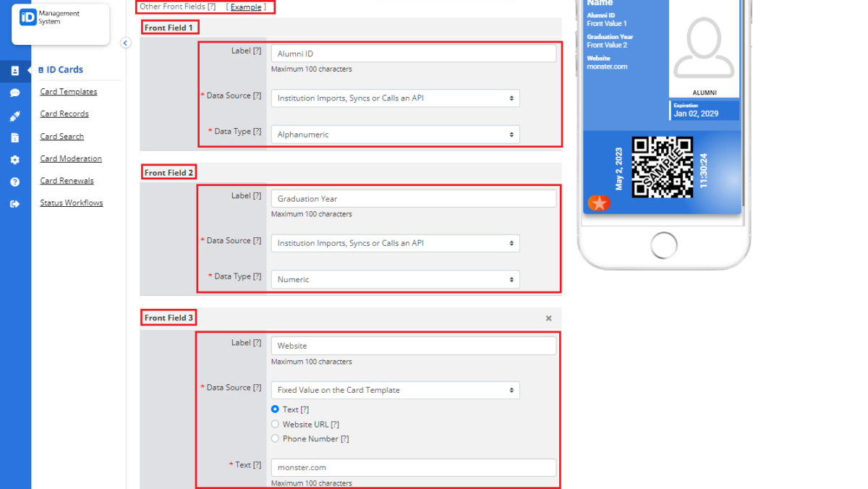Click the Other Front Fields help [?]
868x489 pixels.
pyautogui.click(x=211, y=7)
